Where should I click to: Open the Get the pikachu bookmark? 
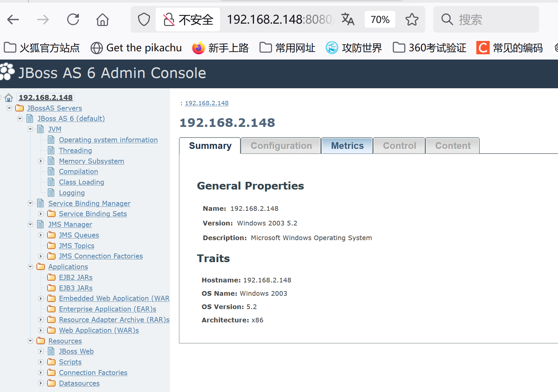point(136,48)
